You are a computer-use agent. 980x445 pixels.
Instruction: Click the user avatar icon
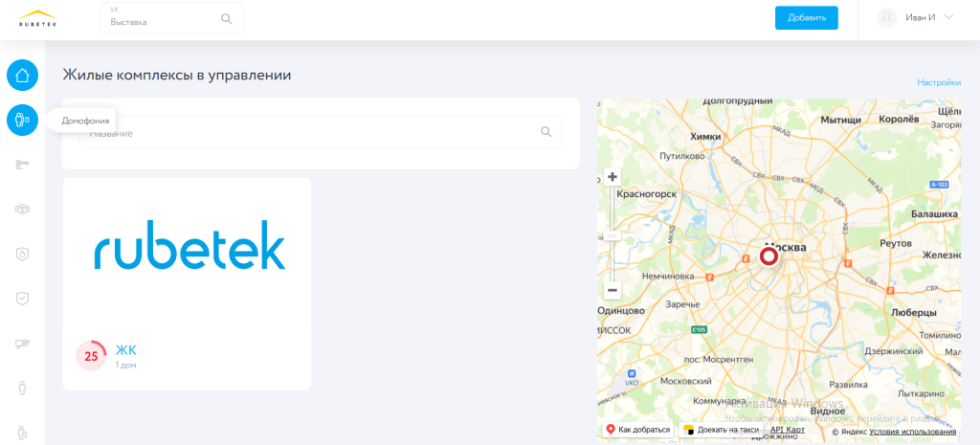(887, 18)
